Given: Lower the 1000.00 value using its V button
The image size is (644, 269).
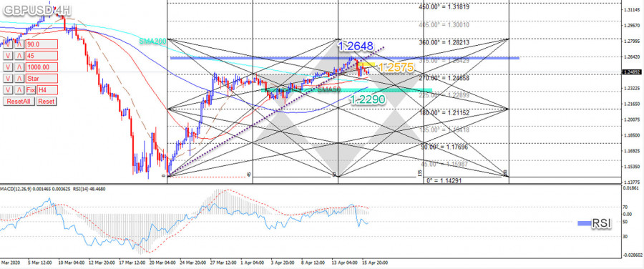Looking at the screenshot, I should (8, 67).
